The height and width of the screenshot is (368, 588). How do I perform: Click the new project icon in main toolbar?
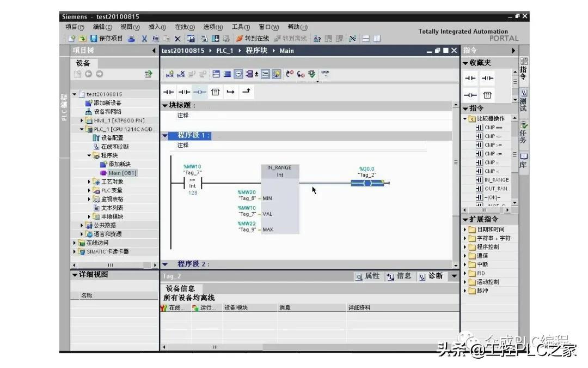tap(72, 38)
